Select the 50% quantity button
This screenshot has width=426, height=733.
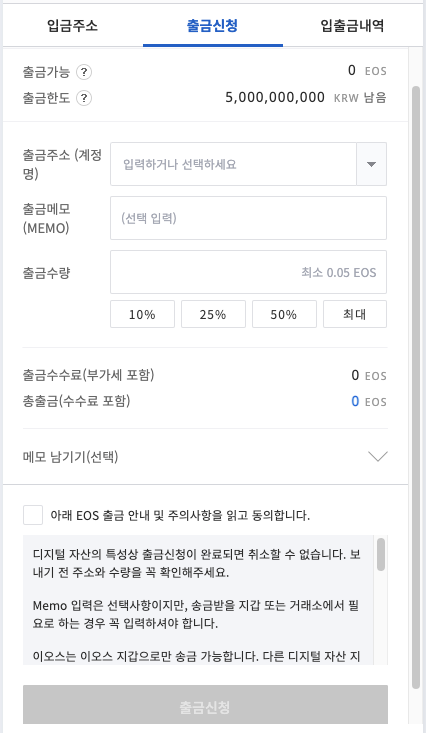click(284, 314)
